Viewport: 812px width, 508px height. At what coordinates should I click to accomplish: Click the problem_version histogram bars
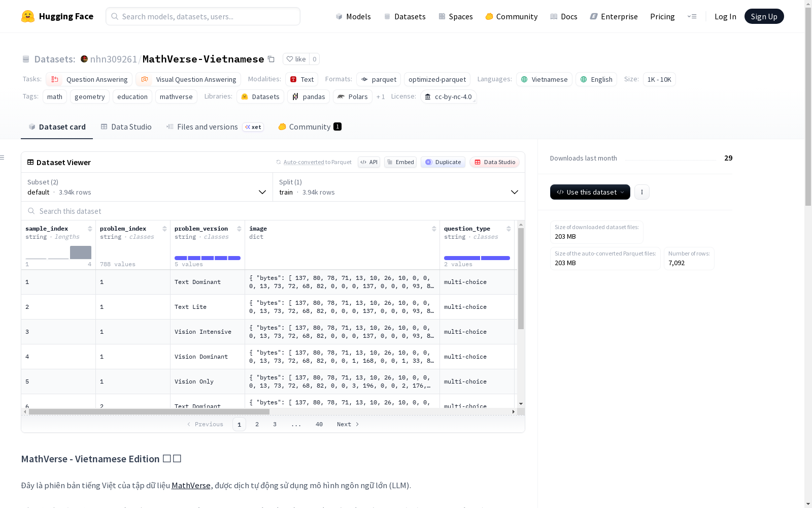pyautogui.click(x=208, y=258)
